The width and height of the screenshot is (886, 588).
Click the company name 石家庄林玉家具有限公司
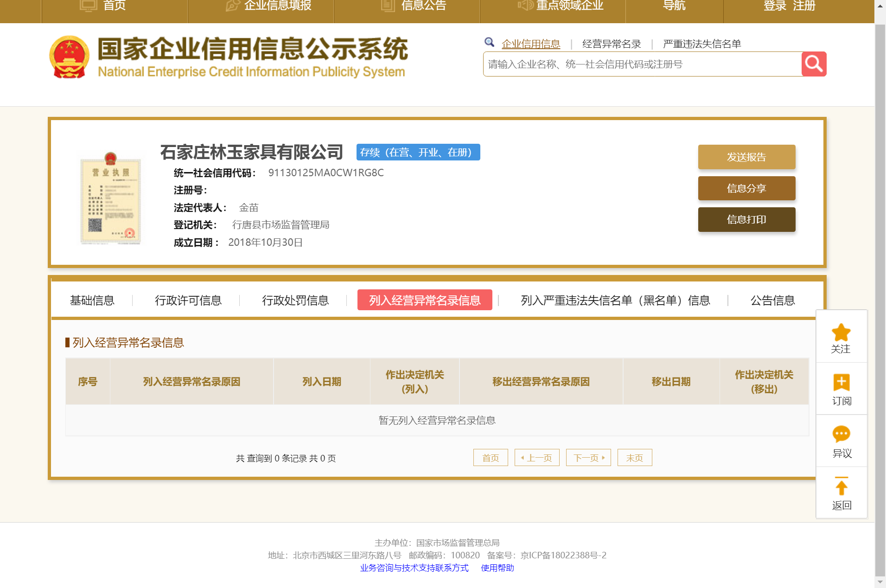coord(252,152)
